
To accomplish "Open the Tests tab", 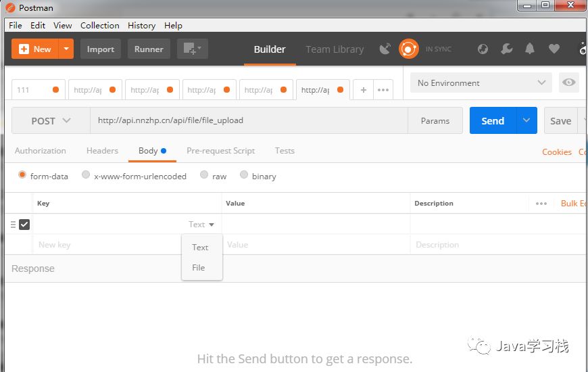I will (285, 151).
